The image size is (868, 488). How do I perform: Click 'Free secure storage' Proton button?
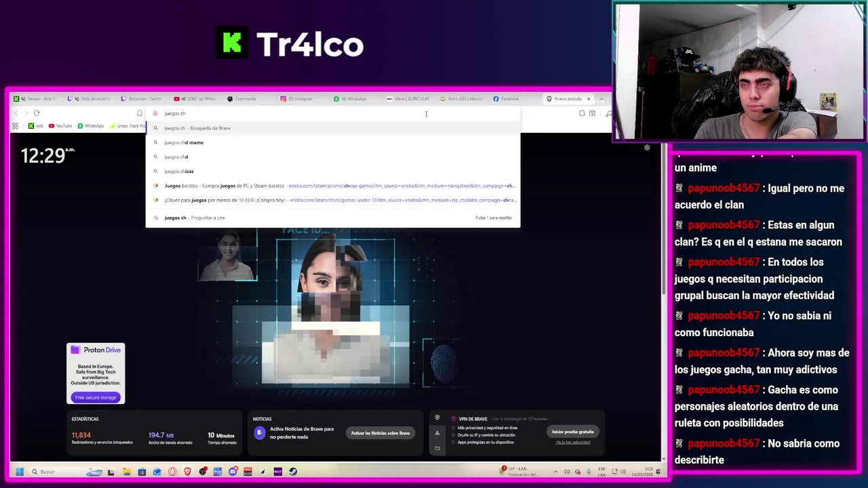tap(96, 398)
